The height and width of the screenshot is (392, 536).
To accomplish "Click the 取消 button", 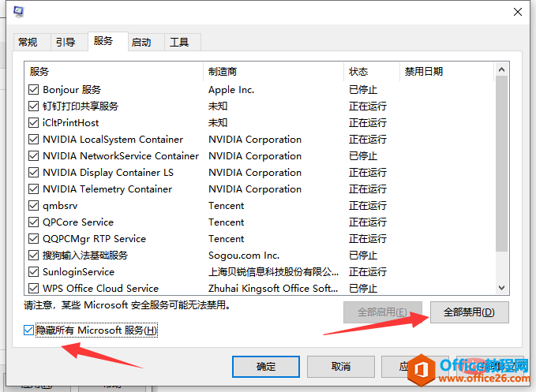I will pyautogui.click(x=341, y=367).
